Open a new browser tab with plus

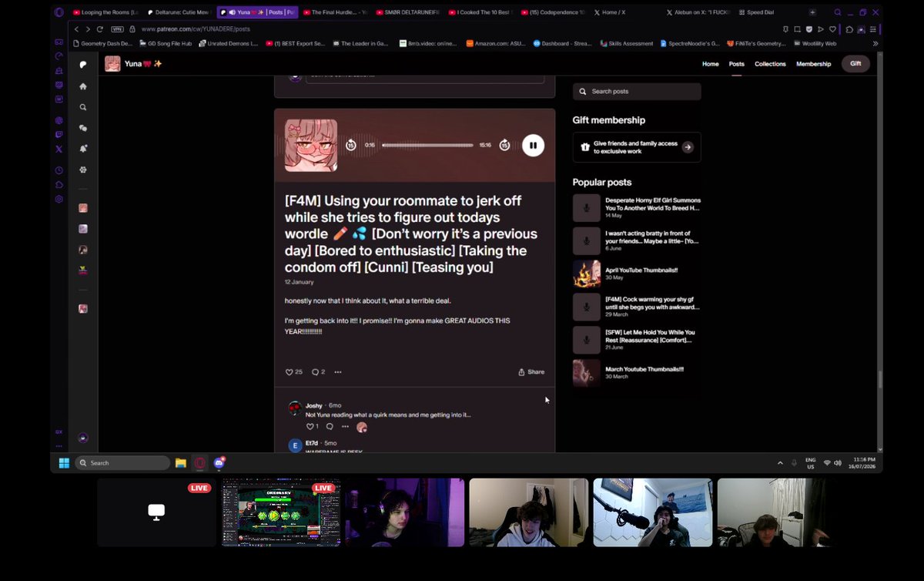click(812, 12)
